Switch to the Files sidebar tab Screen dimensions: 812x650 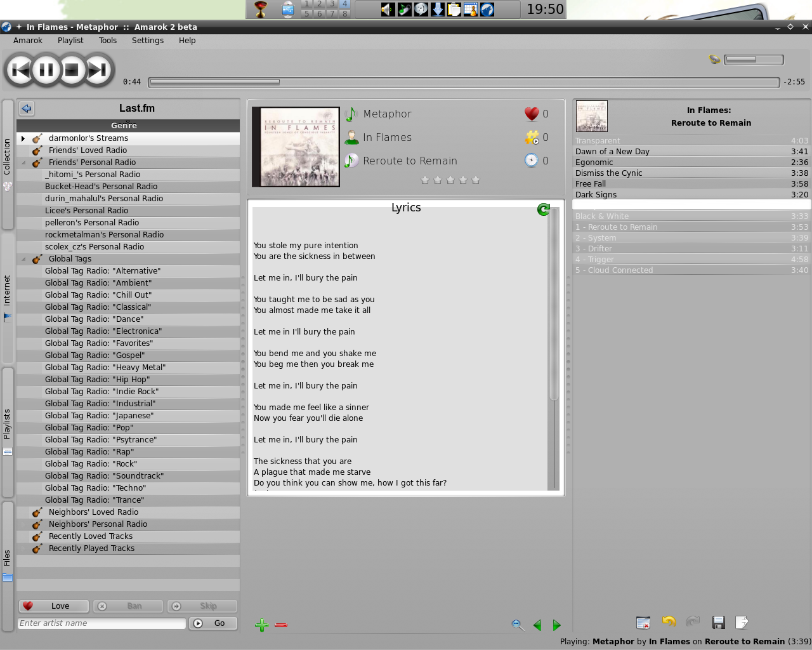(8, 566)
